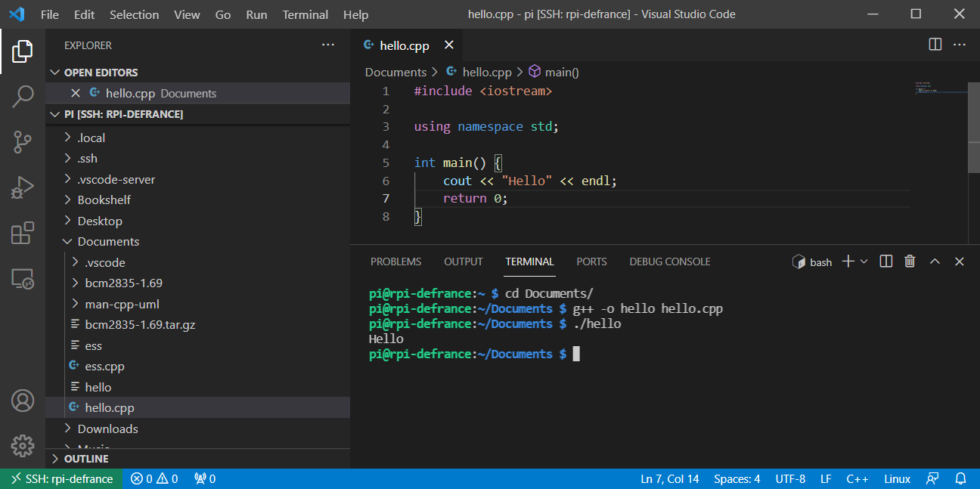Expand the .ssh folder
This screenshot has height=489, width=980.
[197, 159]
